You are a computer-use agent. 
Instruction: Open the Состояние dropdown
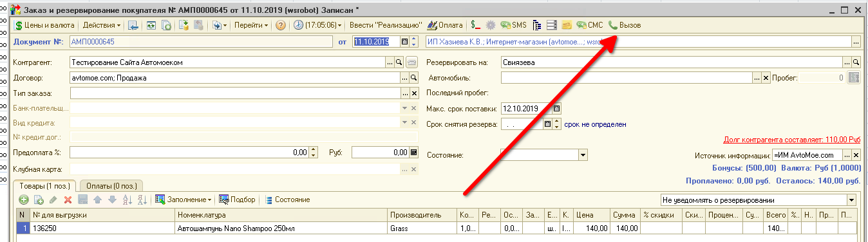click(x=583, y=155)
